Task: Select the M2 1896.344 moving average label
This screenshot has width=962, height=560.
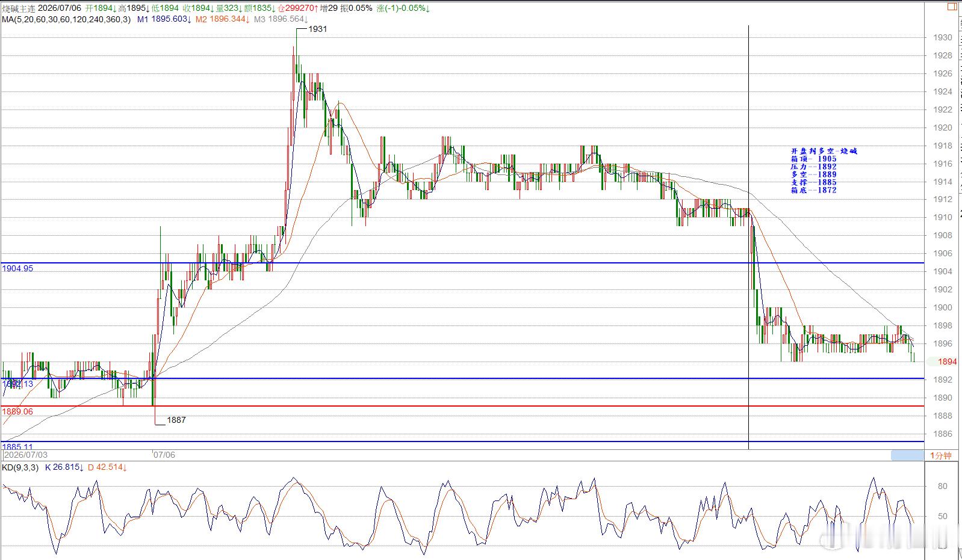Action: (x=222, y=19)
